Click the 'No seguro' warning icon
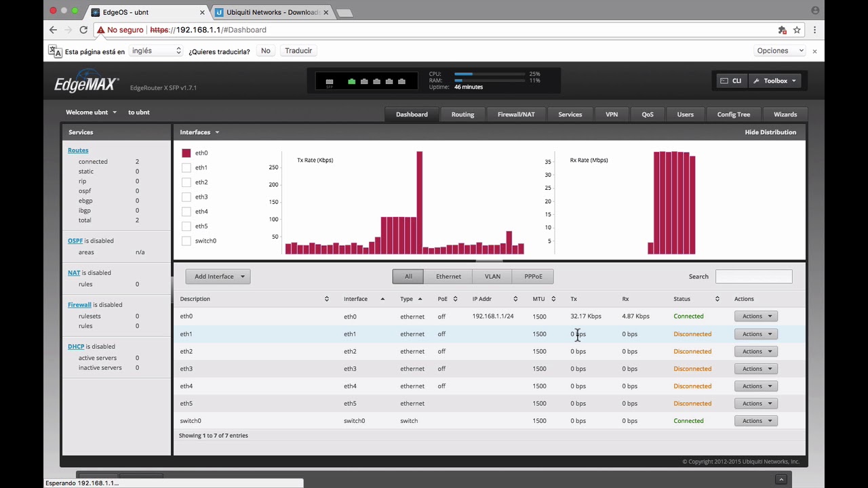The image size is (868, 488). tap(100, 30)
